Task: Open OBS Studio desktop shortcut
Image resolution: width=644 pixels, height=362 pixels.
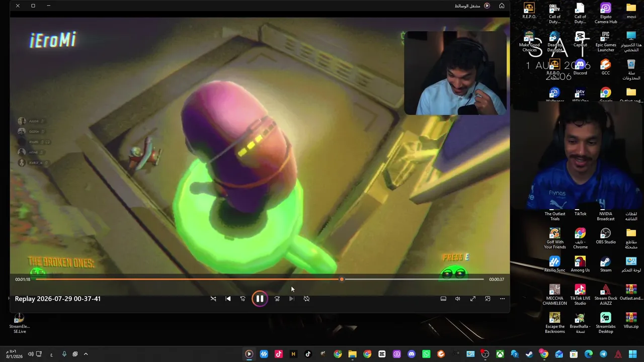Action: pyautogui.click(x=606, y=236)
